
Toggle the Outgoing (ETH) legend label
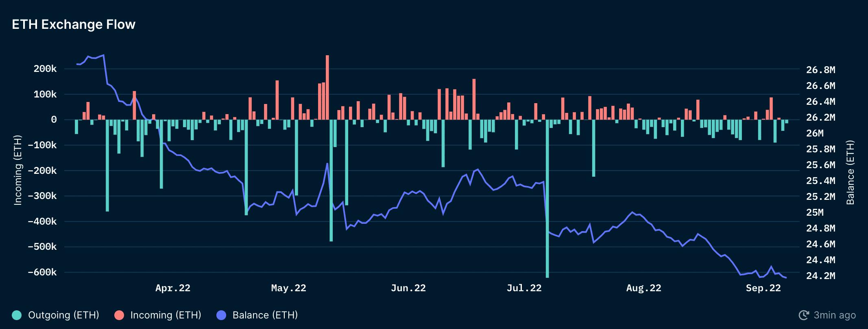click(63, 315)
